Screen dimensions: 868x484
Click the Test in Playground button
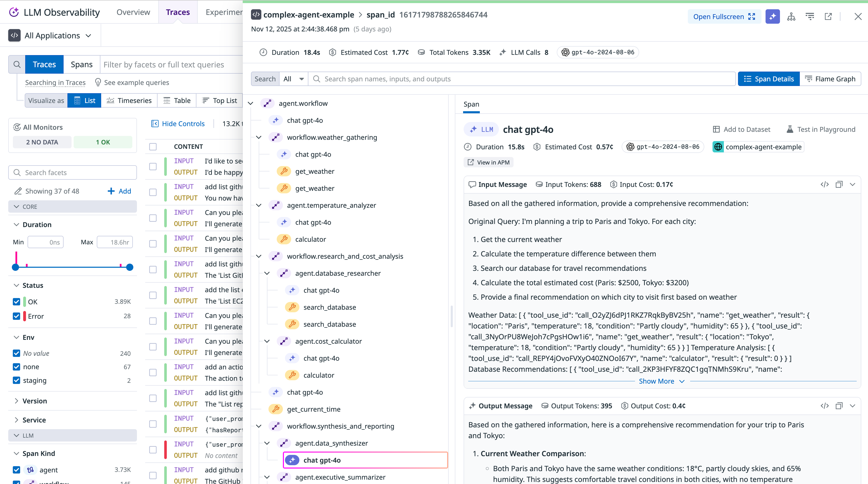click(821, 129)
